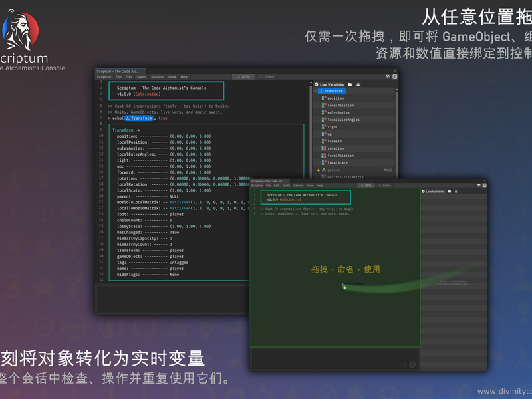
Task: Open the Spells menu in the back window
Action: 142,77
